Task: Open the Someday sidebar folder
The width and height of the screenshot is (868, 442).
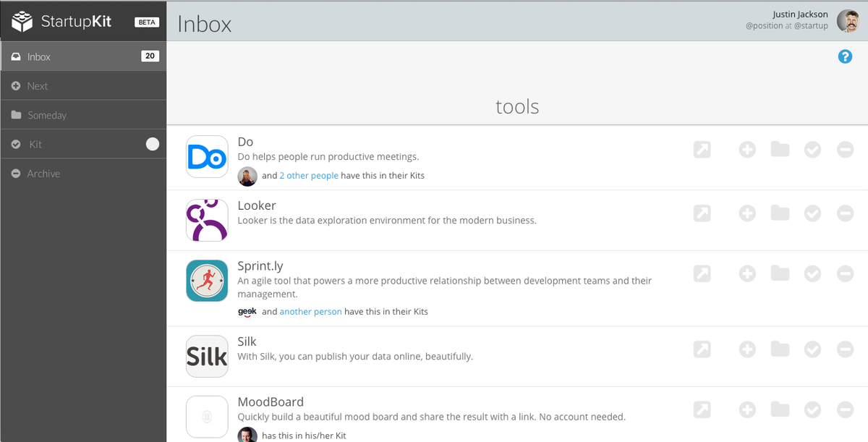Action: (x=46, y=116)
